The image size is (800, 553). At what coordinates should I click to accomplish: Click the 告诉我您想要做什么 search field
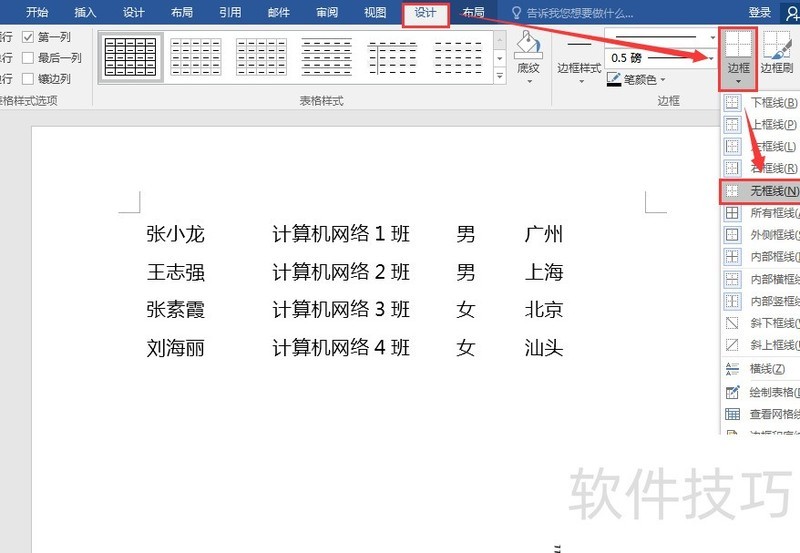coord(580,13)
